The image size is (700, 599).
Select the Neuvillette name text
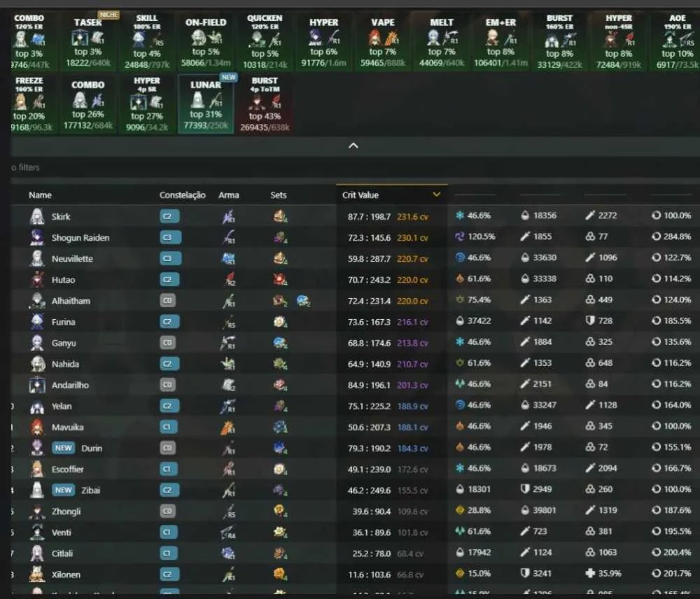[72, 259]
